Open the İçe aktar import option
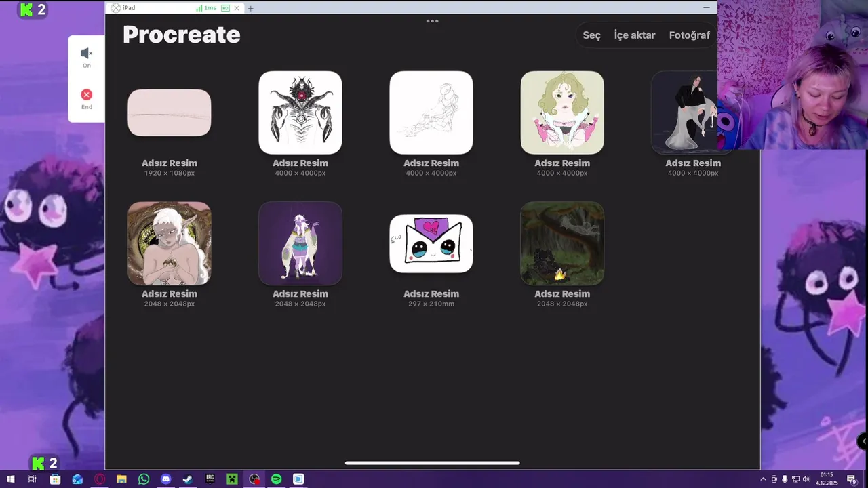The width and height of the screenshot is (868, 488). pos(635,35)
